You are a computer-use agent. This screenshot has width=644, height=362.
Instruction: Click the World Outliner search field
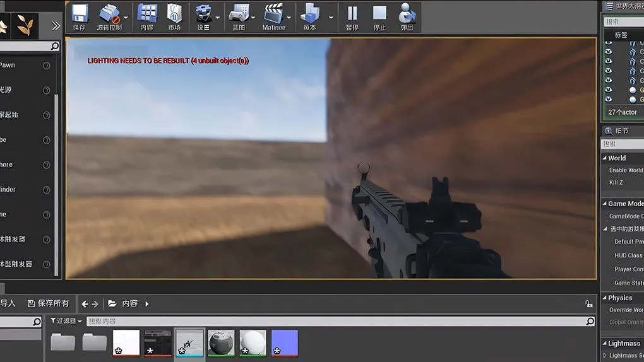pyautogui.click(x=624, y=21)
